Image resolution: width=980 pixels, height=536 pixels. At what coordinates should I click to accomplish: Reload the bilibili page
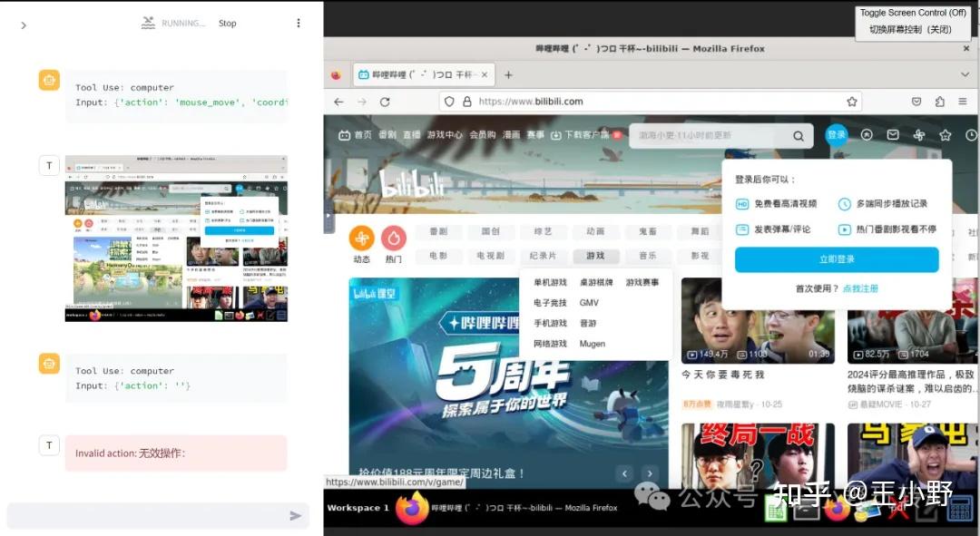385,102
